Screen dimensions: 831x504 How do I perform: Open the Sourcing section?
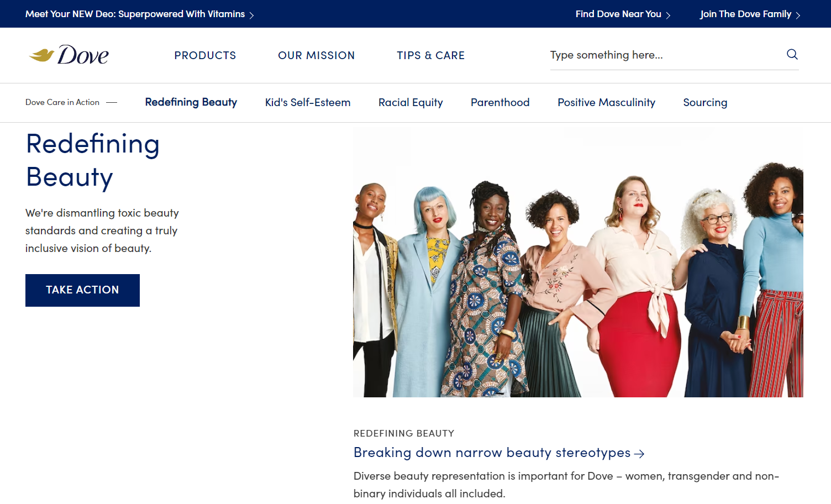click(x=705, y=102)
